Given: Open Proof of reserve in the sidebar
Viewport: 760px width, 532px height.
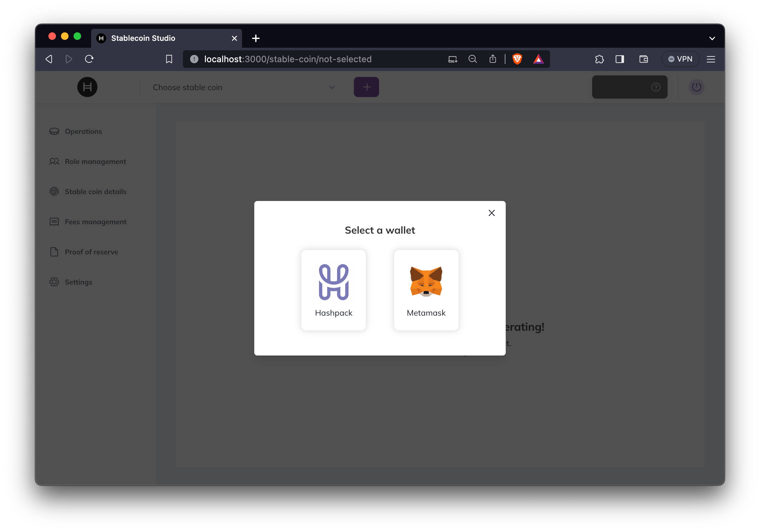Looking at the screenshot, I should pos(83,252).
